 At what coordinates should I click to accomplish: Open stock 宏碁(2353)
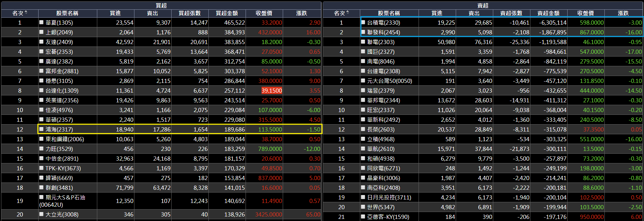(x=59, y=52)
